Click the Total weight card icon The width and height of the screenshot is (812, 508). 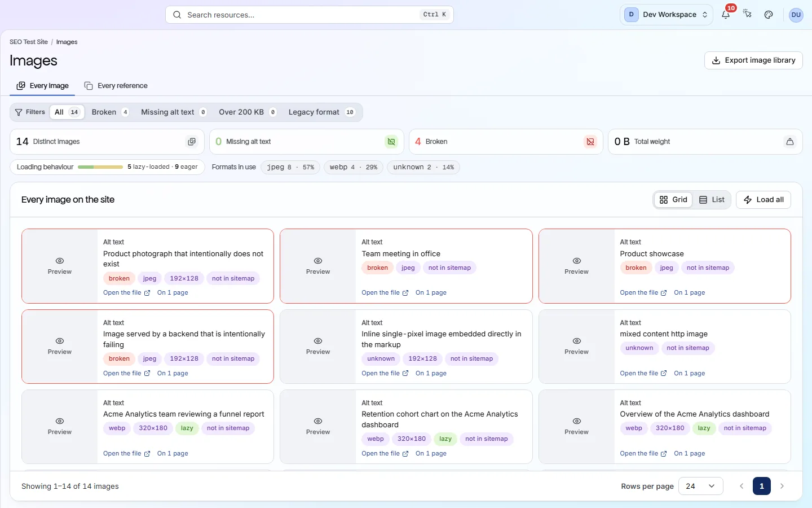pyautogui.click(x=790, y=142)
